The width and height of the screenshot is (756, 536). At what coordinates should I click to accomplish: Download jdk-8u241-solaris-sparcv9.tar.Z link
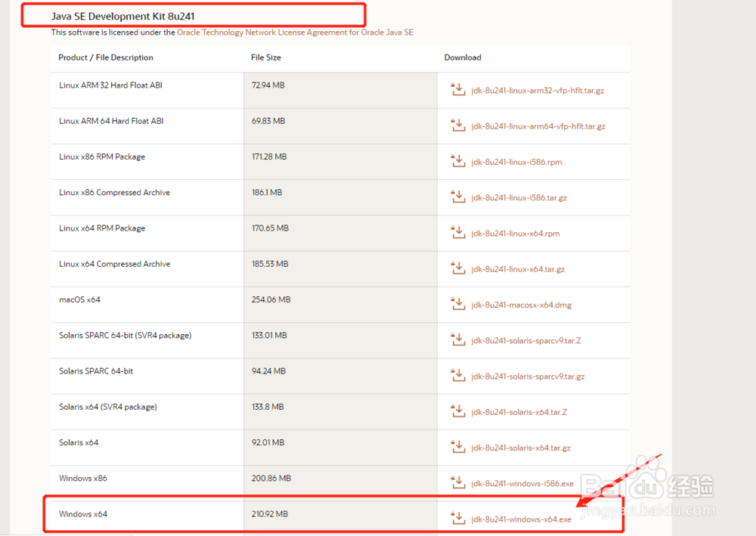(x=526, y=340)
